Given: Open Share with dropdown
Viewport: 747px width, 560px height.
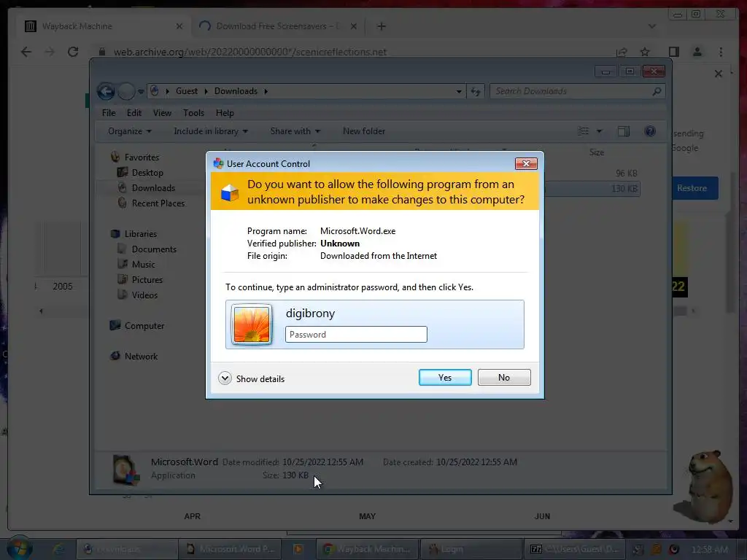Looking at the screenshot, I should [x=295, y=131].
